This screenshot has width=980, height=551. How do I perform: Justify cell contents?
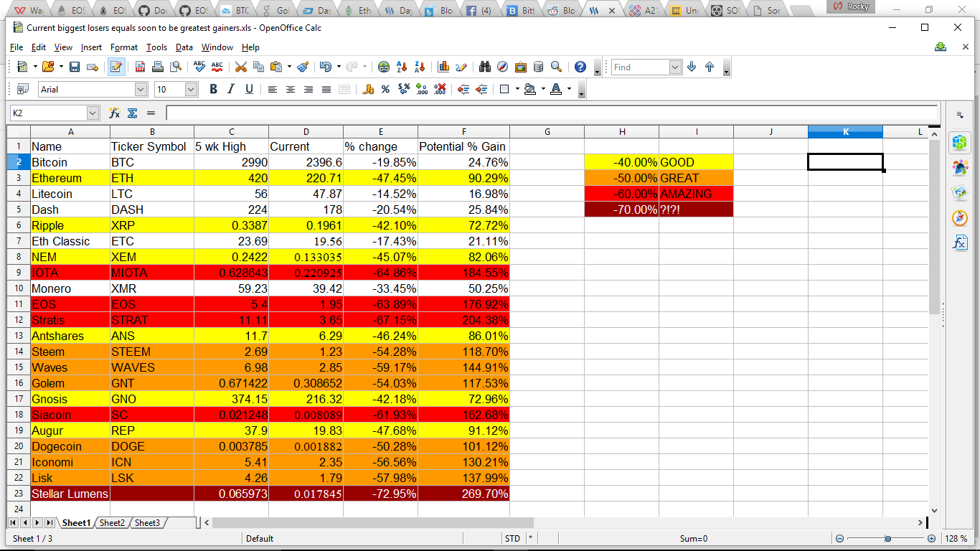coord(326,90)
